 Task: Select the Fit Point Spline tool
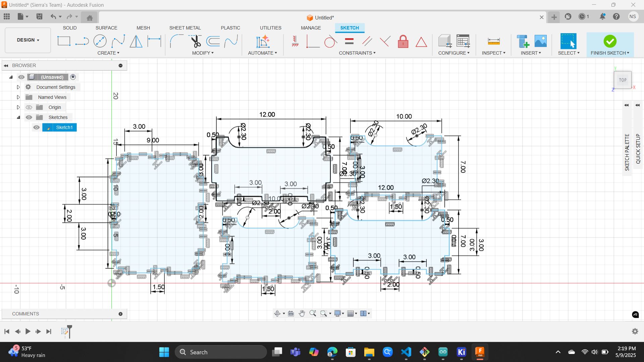118,41
